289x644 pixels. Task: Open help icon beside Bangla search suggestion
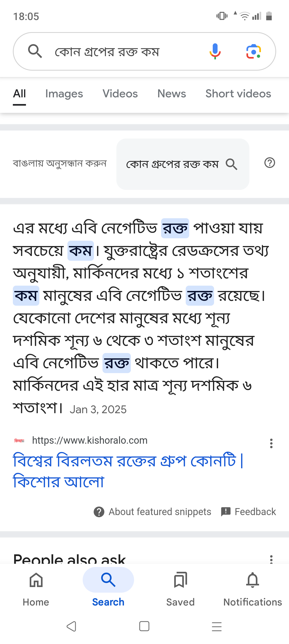(x=269, y=163)
